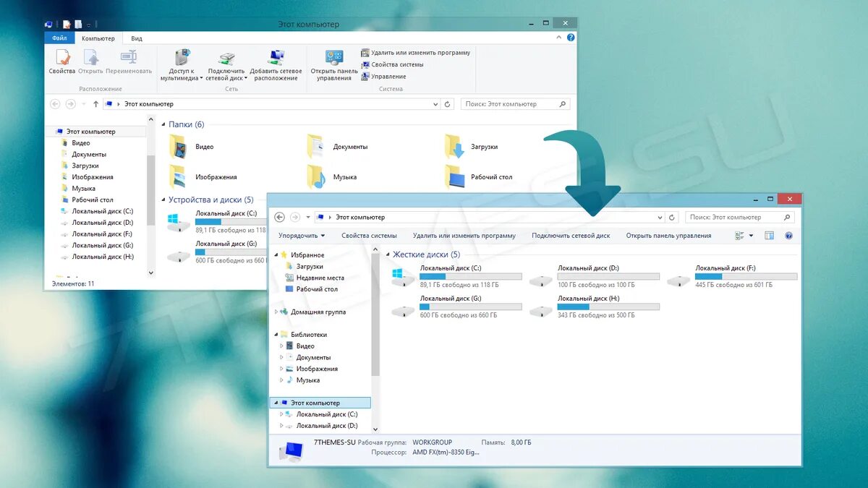Click the capacity bar of disk F:

746,276
